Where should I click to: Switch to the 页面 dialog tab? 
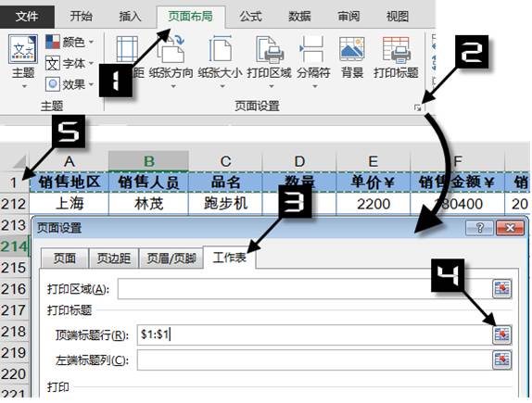[65, 258]
